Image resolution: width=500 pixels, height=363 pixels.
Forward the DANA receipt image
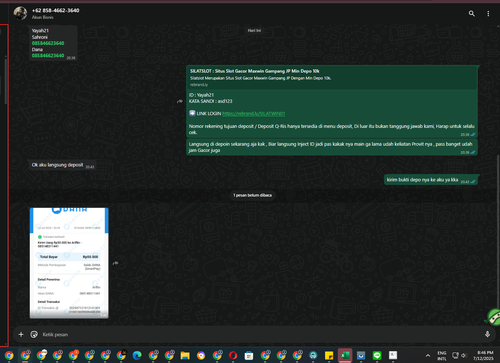click(115, 263)
